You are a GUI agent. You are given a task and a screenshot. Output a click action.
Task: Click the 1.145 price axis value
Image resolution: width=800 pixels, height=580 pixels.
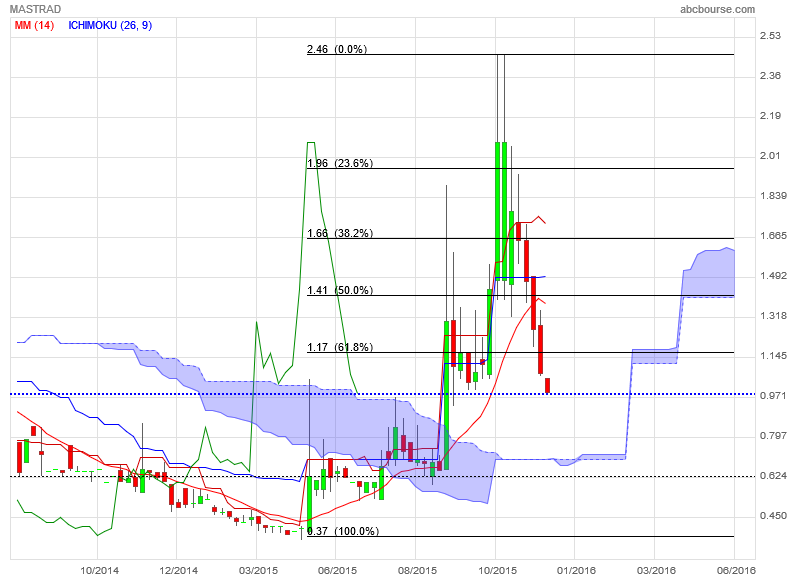click(x=773, y=356)
